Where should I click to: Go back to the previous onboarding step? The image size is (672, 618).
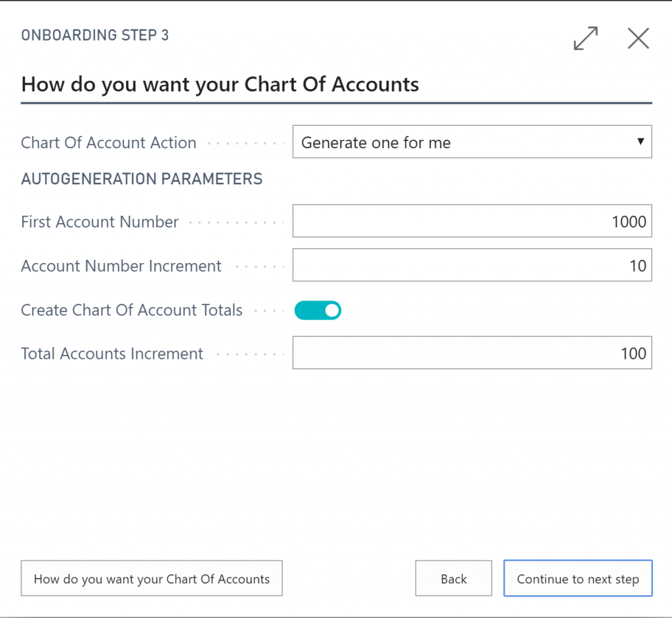[453, 578]
